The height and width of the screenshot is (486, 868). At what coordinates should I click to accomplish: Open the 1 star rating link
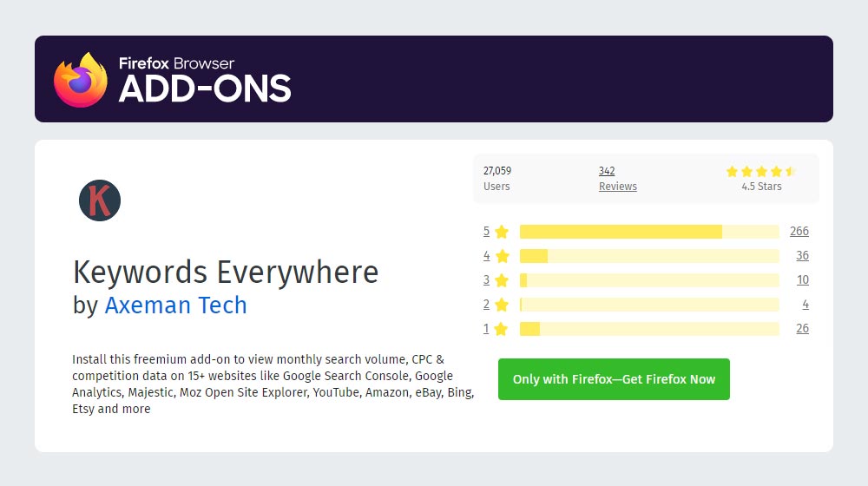[x=486, y=329]
